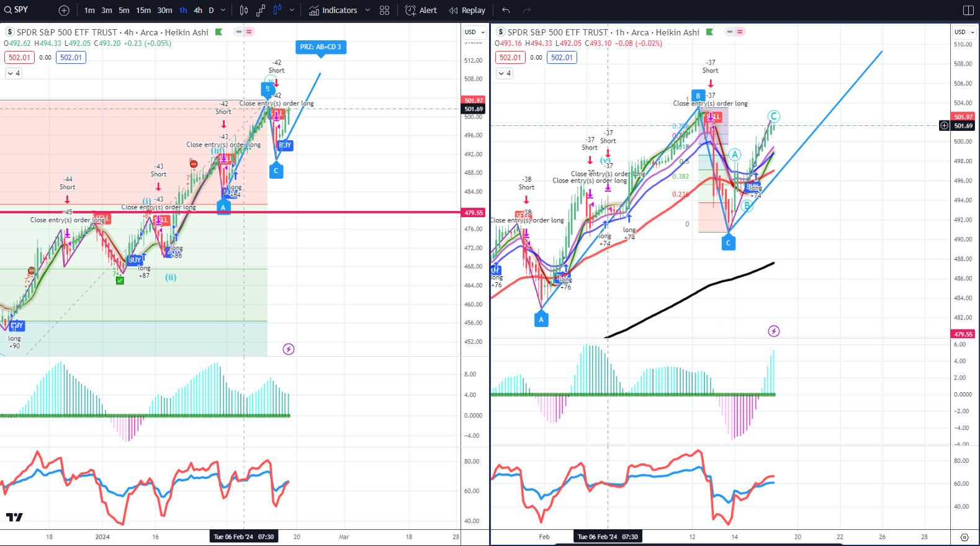Select the D daily timeframe
The image size is (980, 546).
pyautogui.click(x=211, y=10)
